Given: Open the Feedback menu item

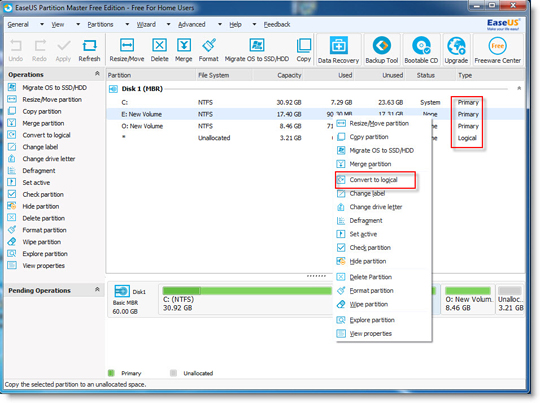Looking at the screenshot, I should click(x=277, y=24).
